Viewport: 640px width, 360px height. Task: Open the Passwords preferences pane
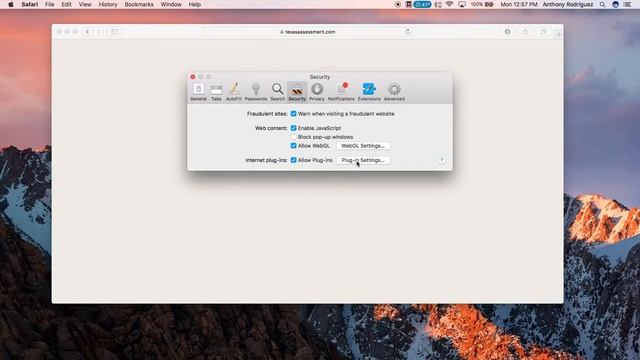[256, 92]
